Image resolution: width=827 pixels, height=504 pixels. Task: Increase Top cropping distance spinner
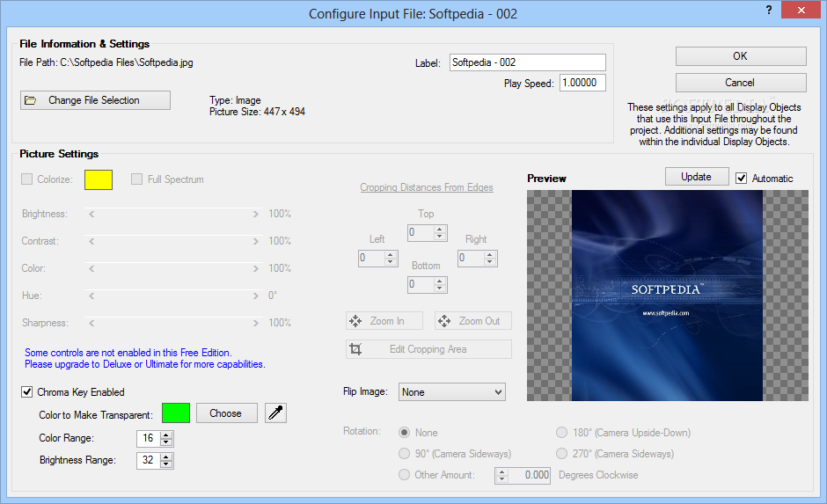pos(439,230)
